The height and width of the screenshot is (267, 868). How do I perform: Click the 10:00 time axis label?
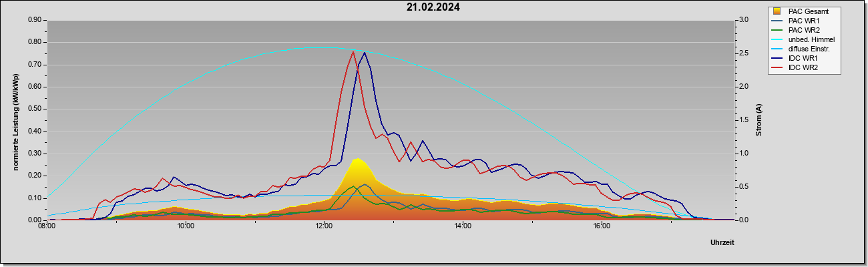coord(186,226)
